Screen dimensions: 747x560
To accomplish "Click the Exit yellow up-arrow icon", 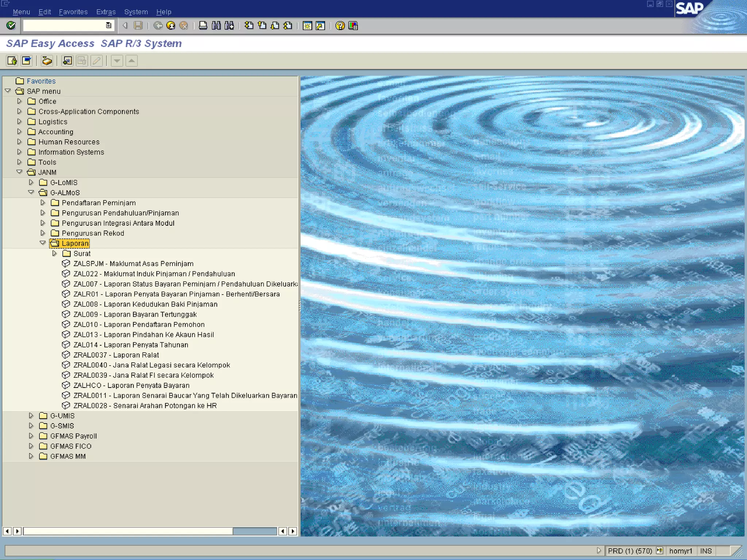I will pos(171,26).
